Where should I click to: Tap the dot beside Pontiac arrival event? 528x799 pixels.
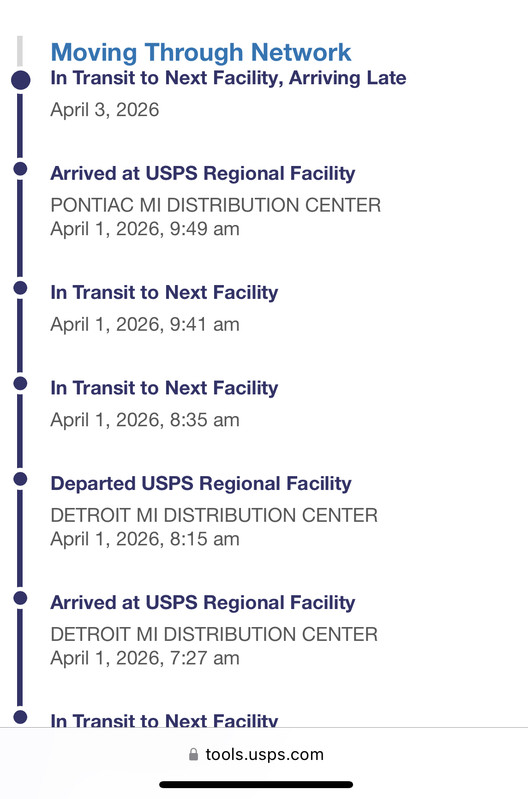20,169
